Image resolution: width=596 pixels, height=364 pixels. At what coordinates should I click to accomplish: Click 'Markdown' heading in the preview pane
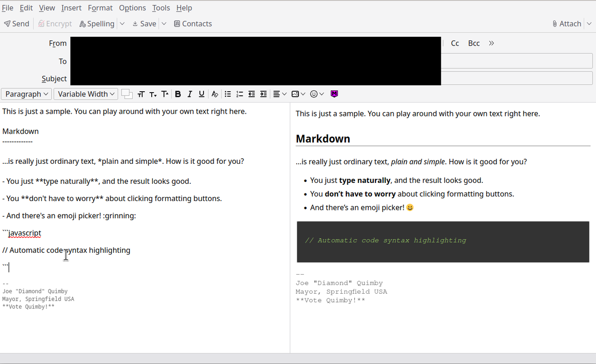pyautogui.click(x=323, y=139)
